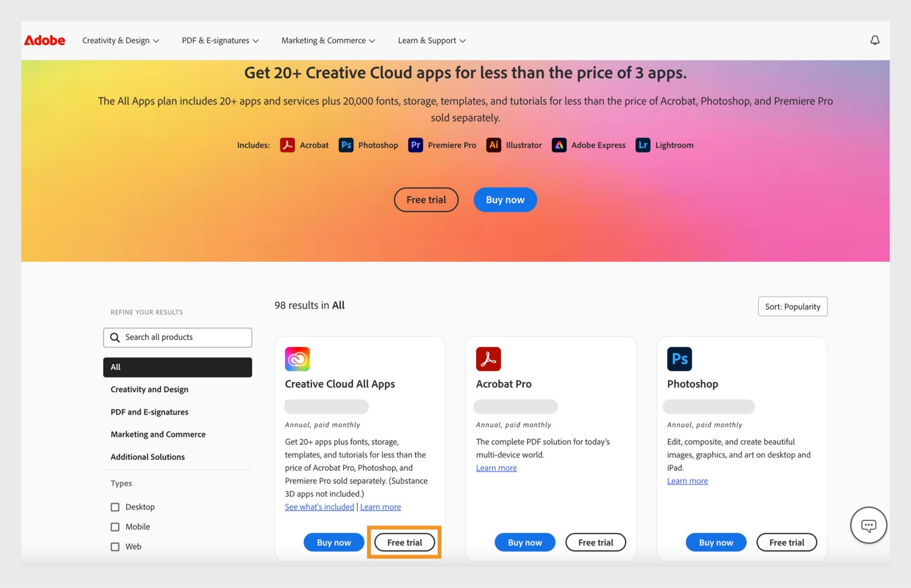911x588 pixels.
Task: Click the notification bell icon
Action: 874,40
